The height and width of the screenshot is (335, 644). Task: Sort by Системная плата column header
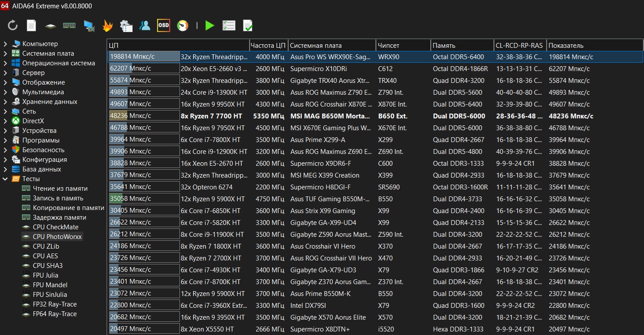pos(332,46)
